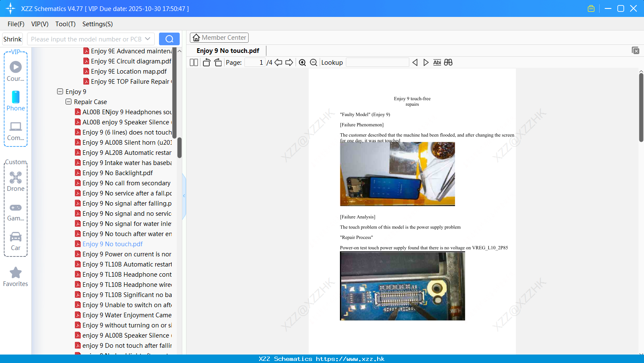Zoom out of the PDF
This screenshot has height=363, width=644.
pyautogui.click(x=314, y=62)
